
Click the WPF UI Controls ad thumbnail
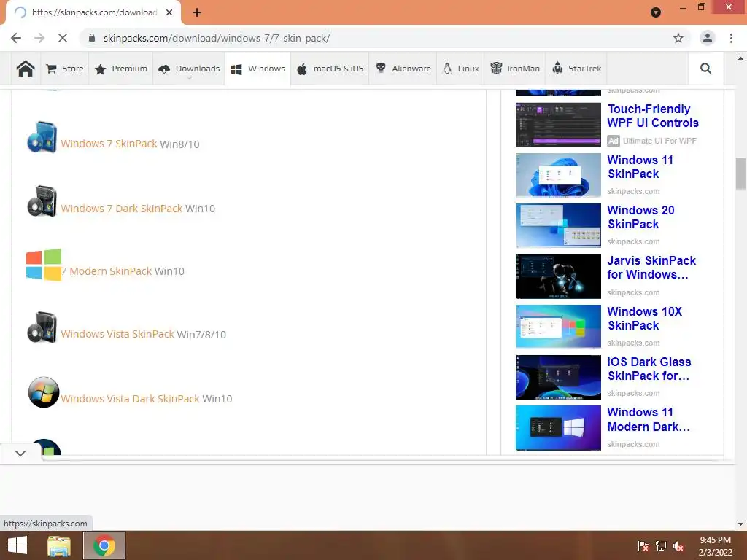click(x=558, y=125)
